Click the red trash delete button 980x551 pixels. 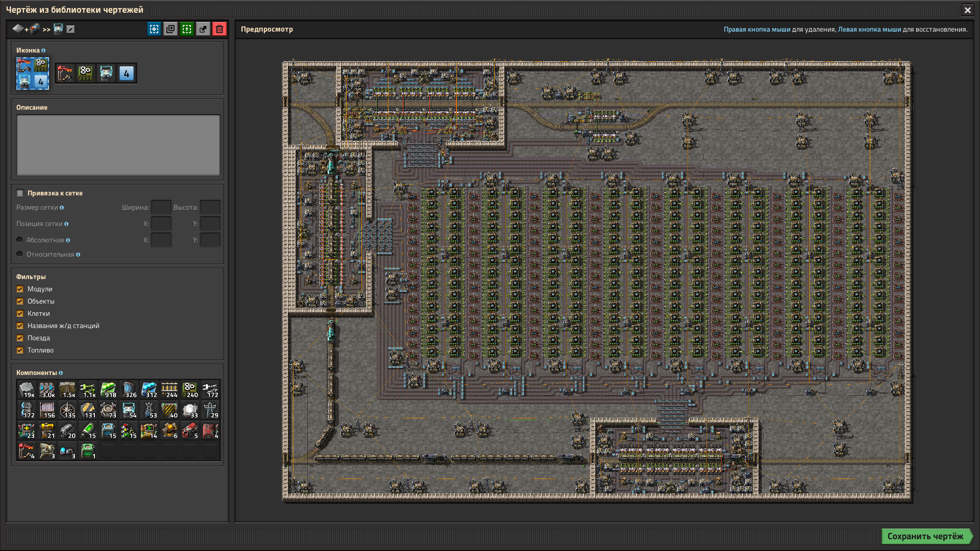point(219,29)
